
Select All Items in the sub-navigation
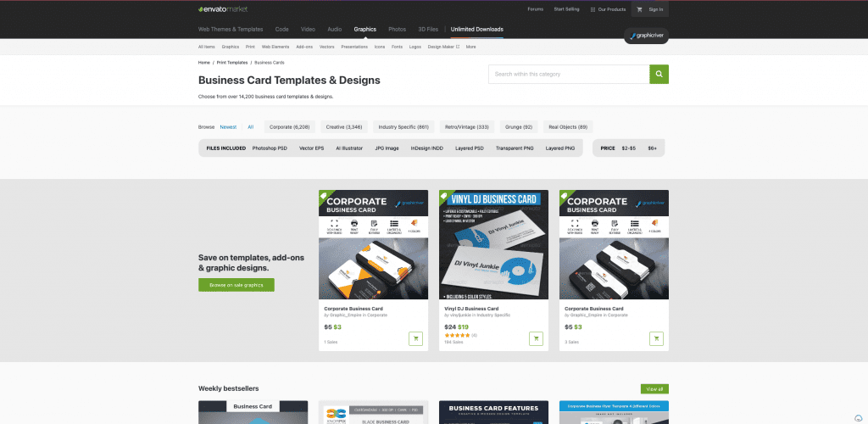(x=207, y=47)
